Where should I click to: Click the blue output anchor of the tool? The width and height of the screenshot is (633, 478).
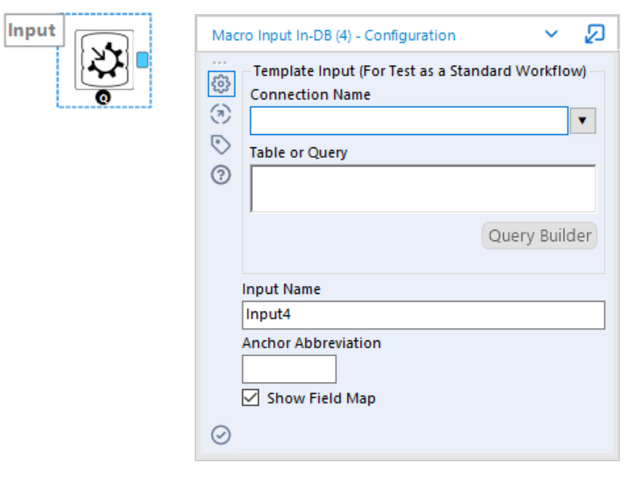click(x=143, y=60)
